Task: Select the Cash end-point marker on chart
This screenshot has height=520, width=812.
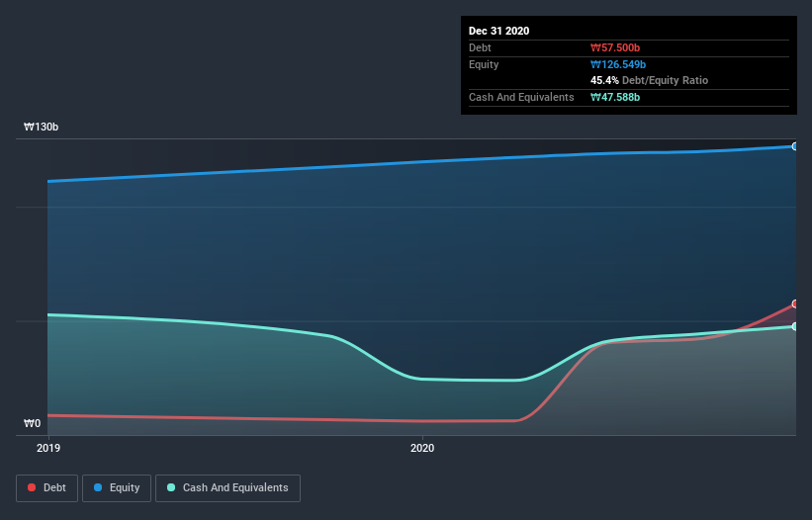Action: (x=795, y=326)
